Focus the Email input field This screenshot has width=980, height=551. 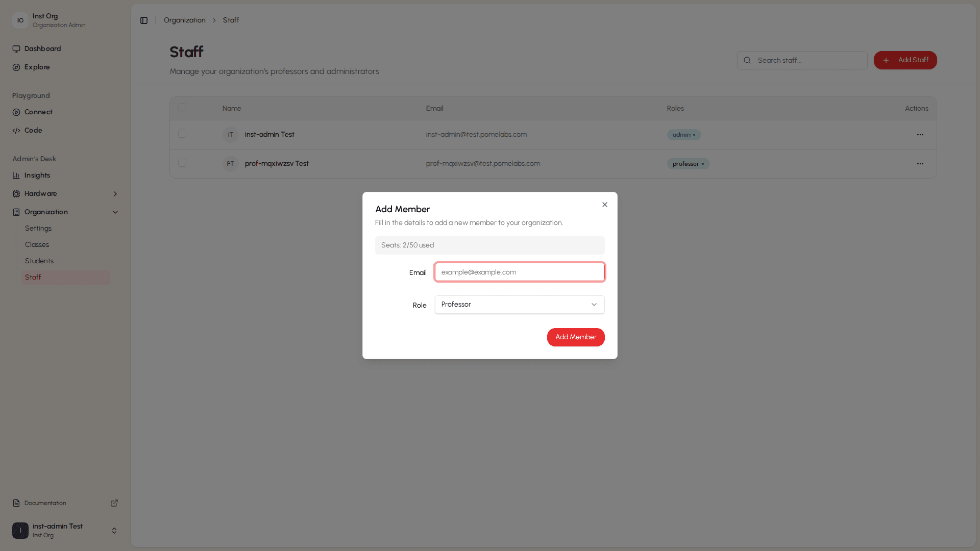click(520, 272)
